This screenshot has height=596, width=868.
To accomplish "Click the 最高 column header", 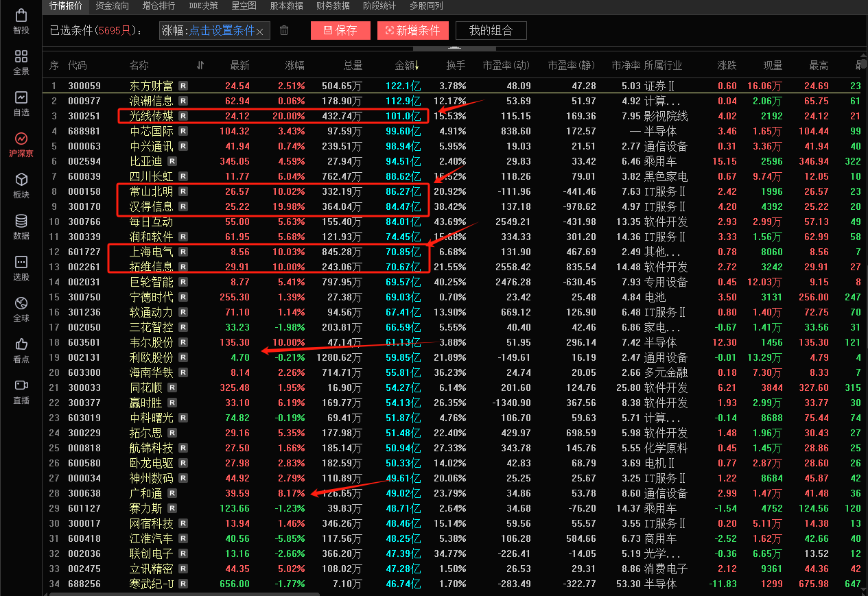I will click(819, 65).
